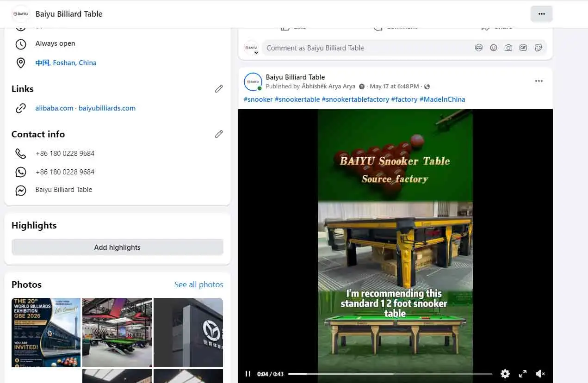Click the chain link icon under Links

click(x=21, y=108)
